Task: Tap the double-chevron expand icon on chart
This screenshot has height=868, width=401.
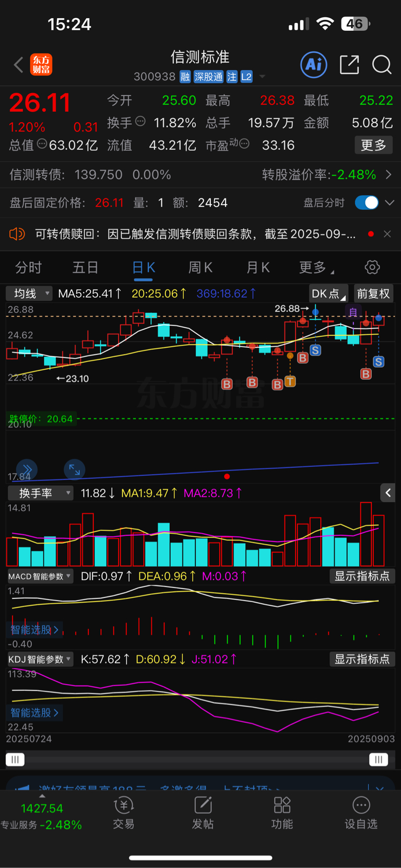Action: point(27,470)
